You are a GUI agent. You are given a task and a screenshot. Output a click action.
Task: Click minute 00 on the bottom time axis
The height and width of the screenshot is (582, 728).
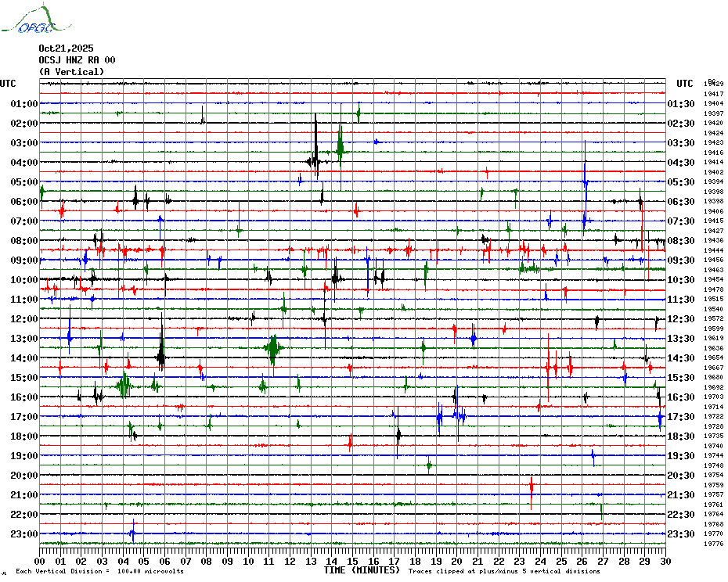40,561
